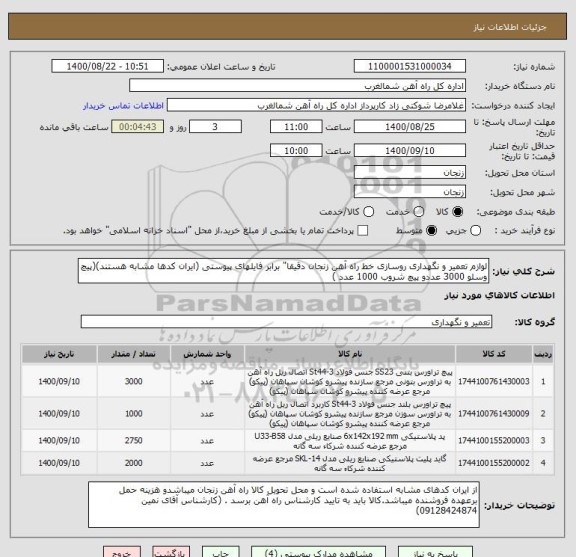Viewport: 576px width, 557px height.
Task: Click the پاسخ به نیاز button
Action: [x=435, y=552]
